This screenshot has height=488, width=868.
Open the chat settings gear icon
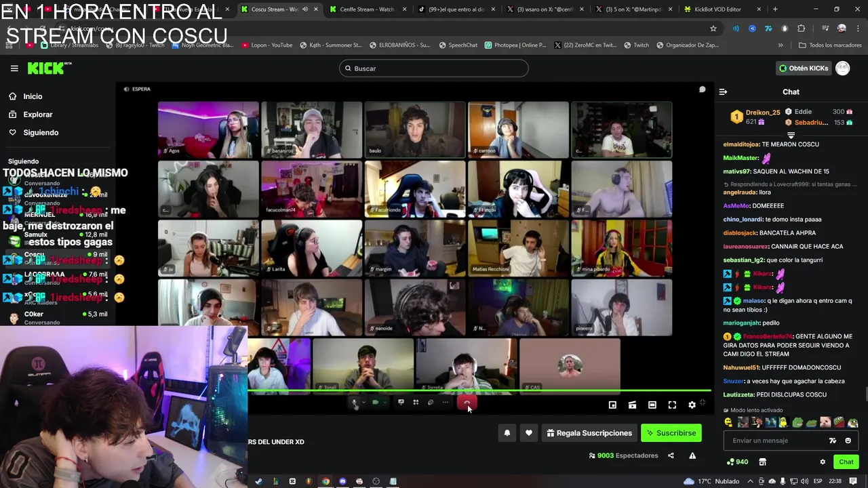[823, 462]
